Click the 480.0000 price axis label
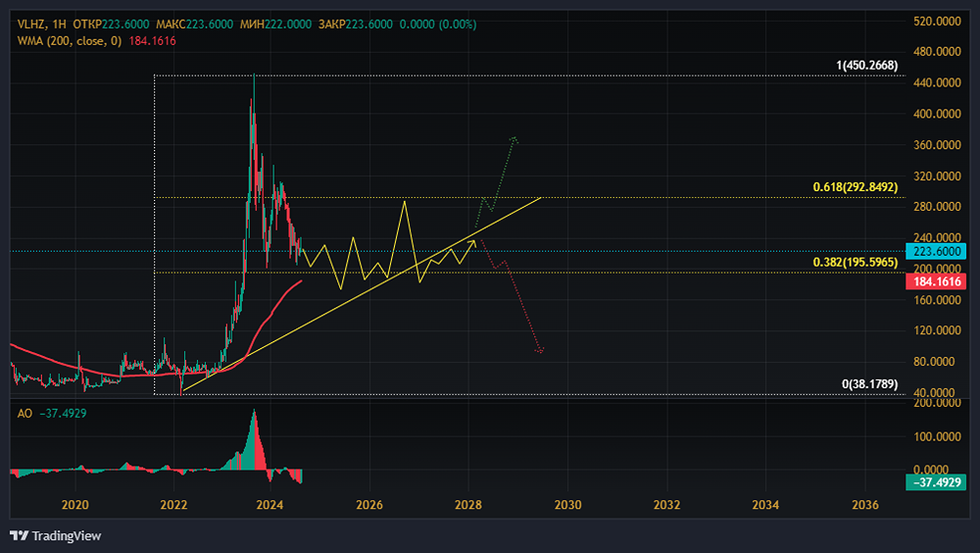Viewport: 980px width, 553px height. tap(937, 52)
